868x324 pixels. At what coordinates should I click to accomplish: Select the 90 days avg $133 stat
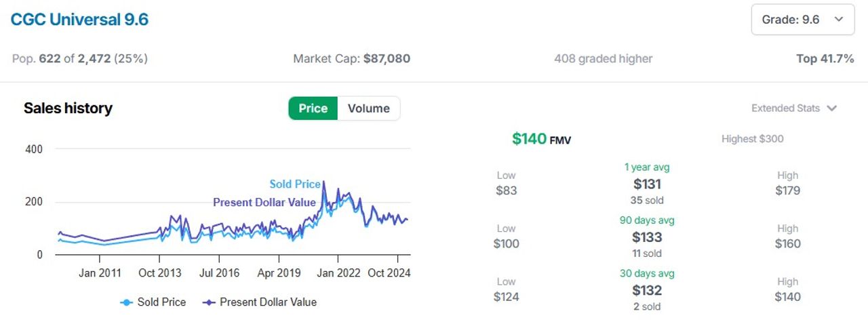647,237
